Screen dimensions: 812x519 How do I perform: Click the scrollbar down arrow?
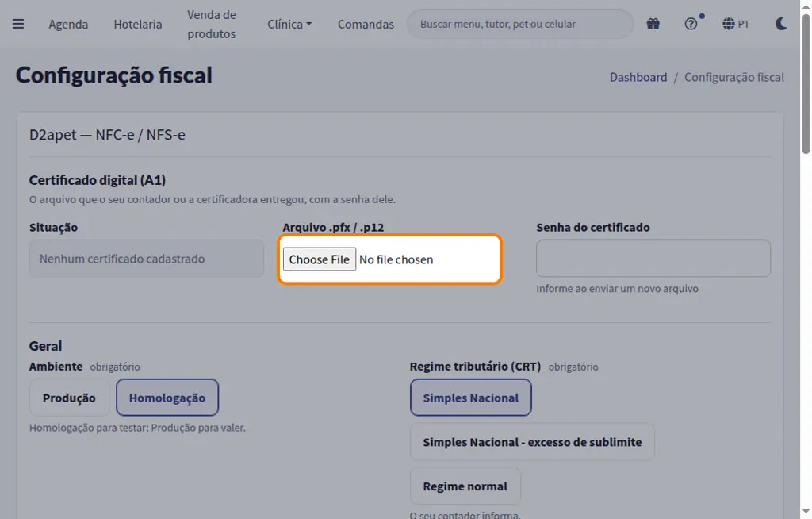coord(806,513)
